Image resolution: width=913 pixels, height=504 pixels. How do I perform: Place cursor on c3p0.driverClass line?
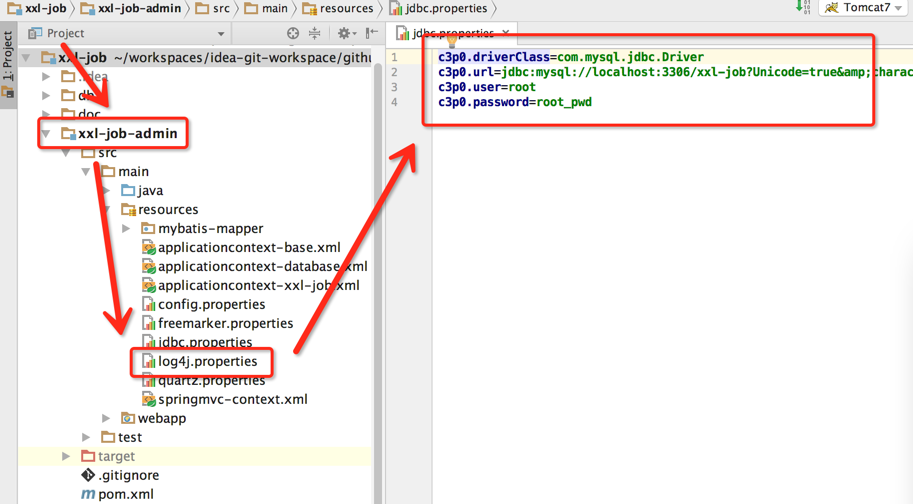571,57
